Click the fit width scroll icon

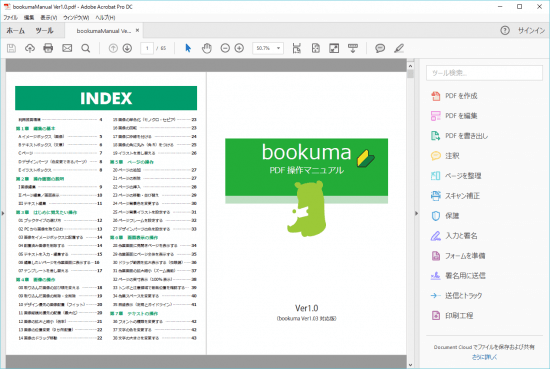297,48
